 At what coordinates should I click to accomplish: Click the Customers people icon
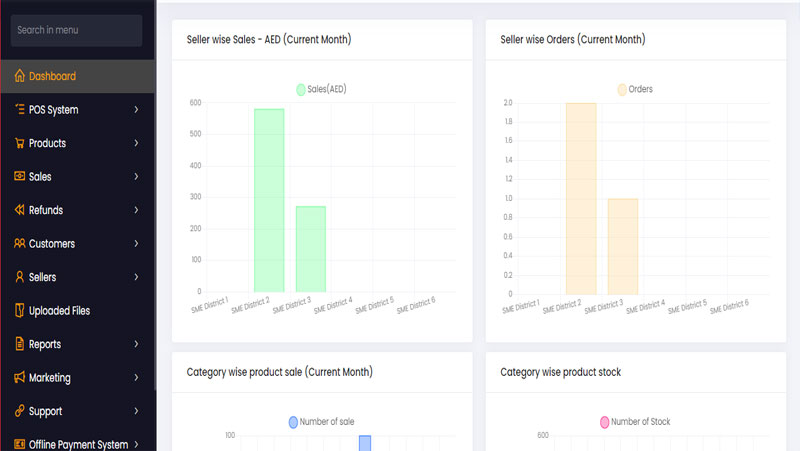click(x=19, y=244)
